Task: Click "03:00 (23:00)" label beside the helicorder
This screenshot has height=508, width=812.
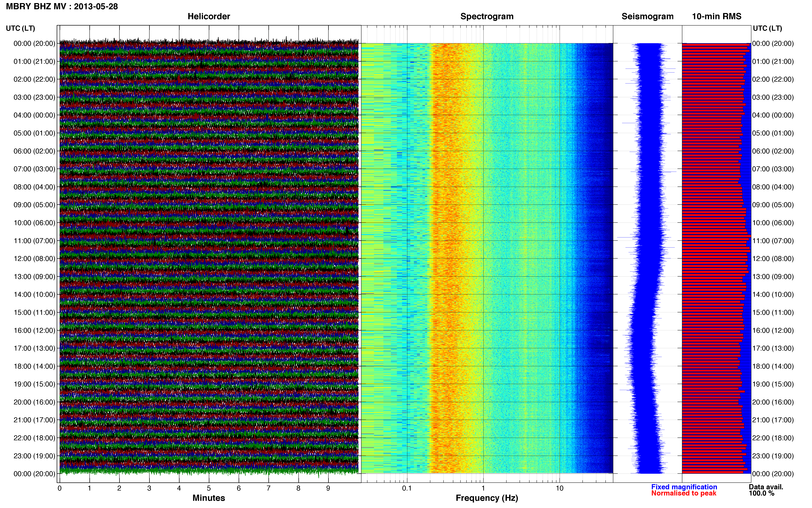Action: click(34, 97)
